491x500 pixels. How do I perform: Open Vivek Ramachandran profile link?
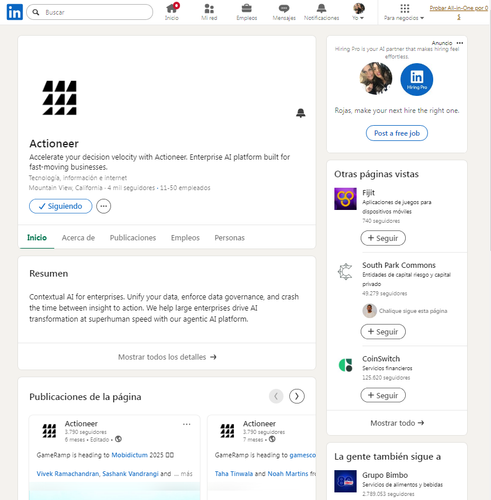68,474
